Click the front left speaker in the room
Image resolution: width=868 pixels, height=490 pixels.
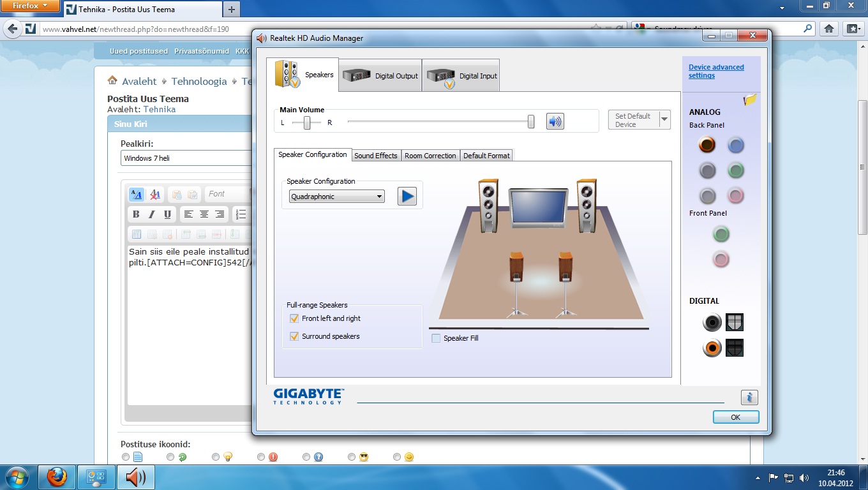coord(488,205)
